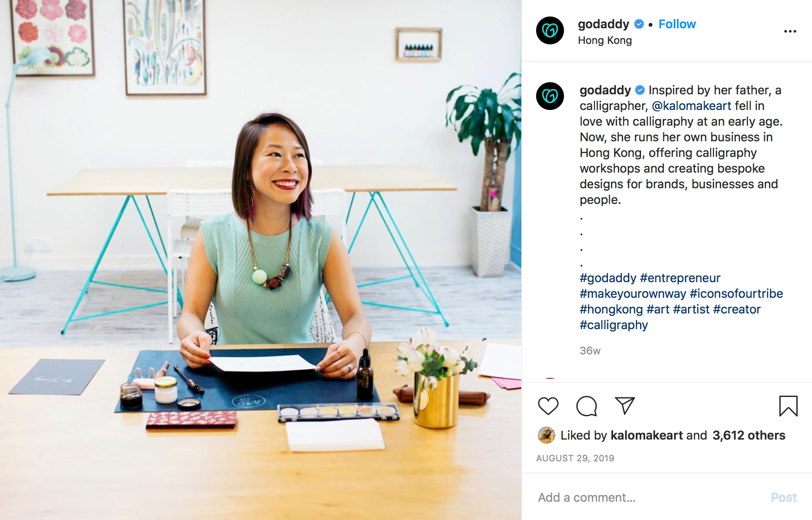Screen dimensions: 812x520
Task: Follow the godaddy account
Action: 677,24
